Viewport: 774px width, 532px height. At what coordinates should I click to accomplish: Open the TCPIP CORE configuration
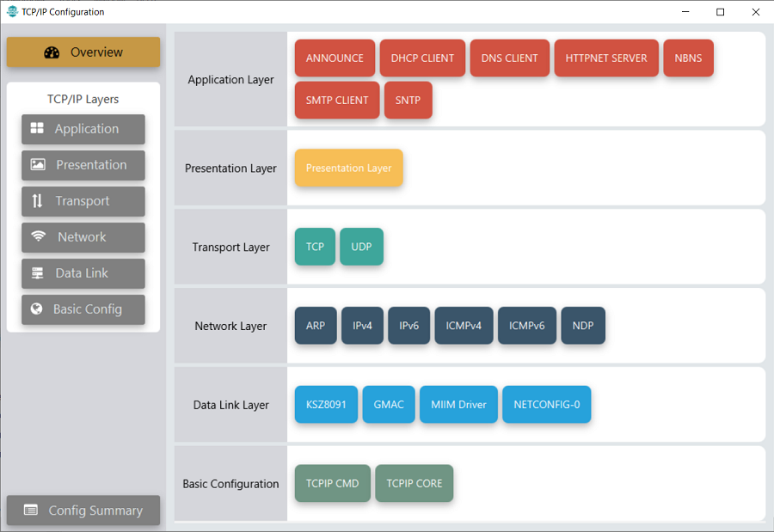pyautogui.click(x=414, y=484)
